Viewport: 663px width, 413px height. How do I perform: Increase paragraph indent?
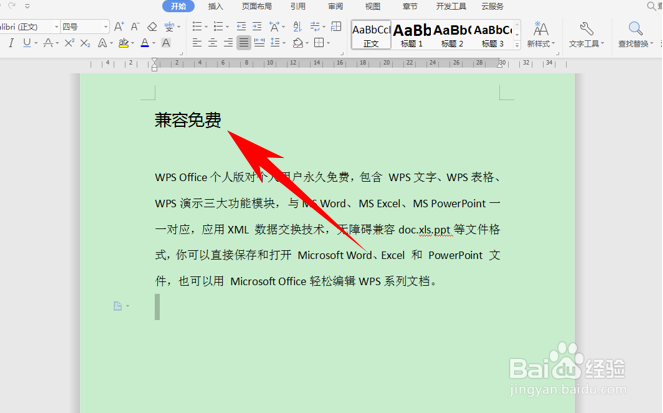coord(257,27)
